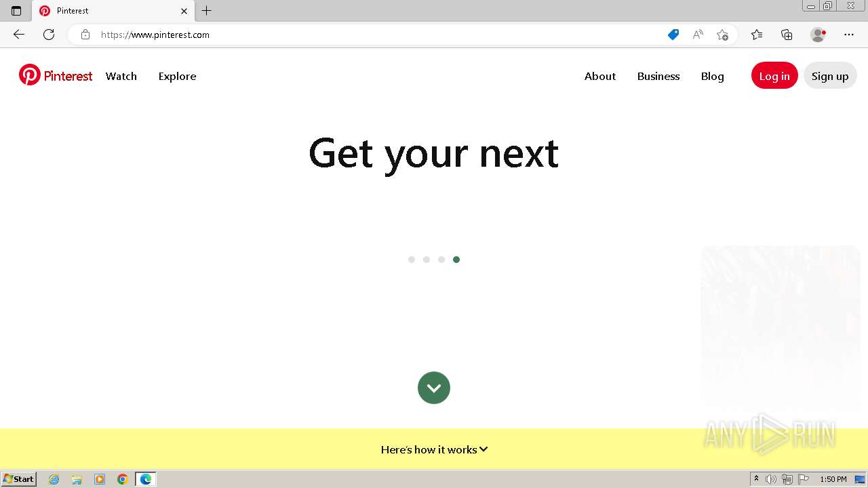This screenshot has height=488, width=868.
Task: Open the network tray icon
Action: (787, 479)
